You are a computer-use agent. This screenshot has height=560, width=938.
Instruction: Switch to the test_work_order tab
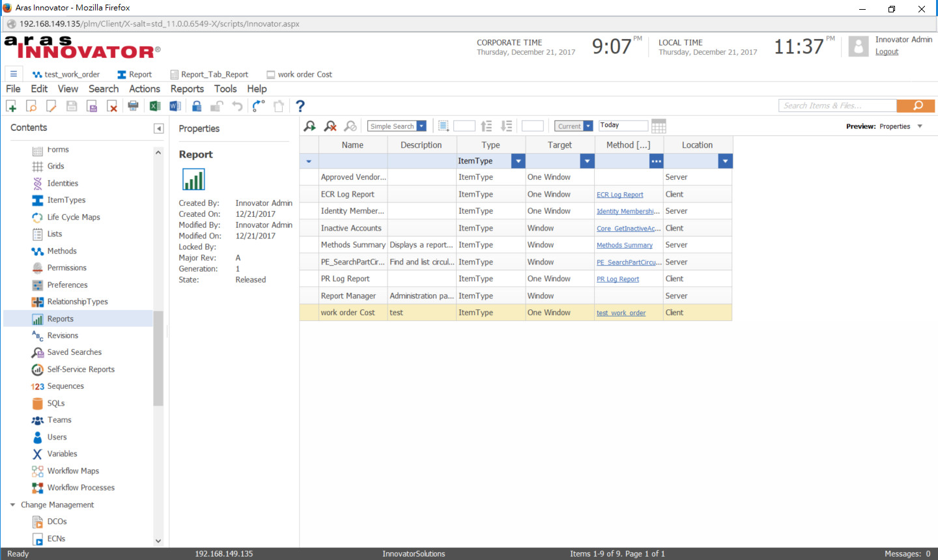coord(66,74)
